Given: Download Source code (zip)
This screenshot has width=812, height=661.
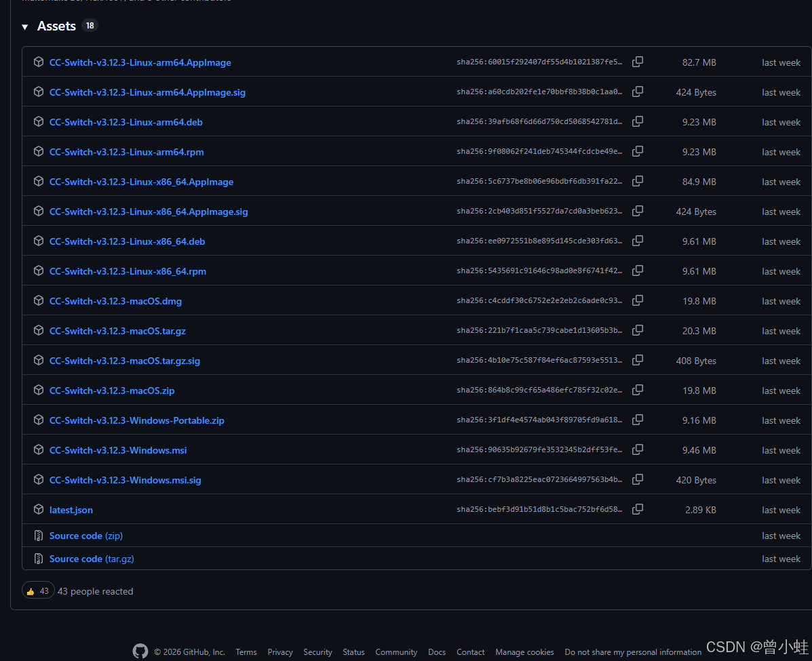Looking at the screenshot, I should pos(86,536).
